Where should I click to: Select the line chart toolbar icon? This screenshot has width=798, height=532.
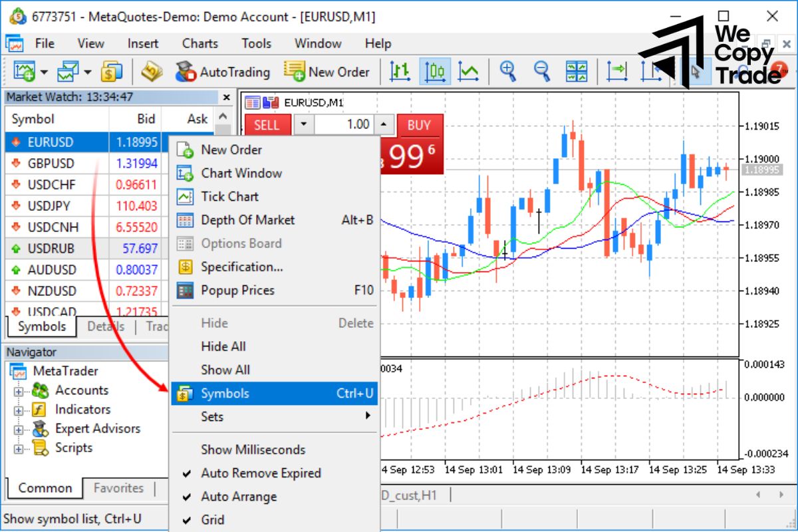(x=469, y=72)
